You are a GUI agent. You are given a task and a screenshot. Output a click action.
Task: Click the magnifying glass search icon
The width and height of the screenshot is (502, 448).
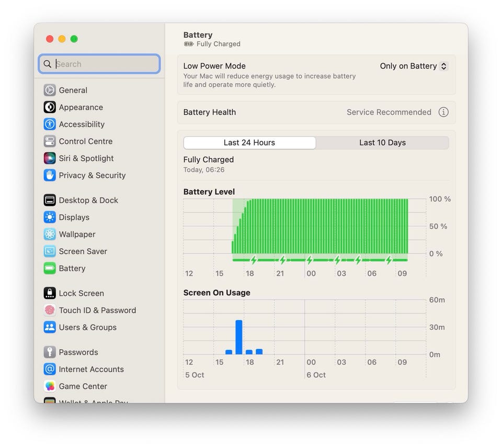(48, 64)
